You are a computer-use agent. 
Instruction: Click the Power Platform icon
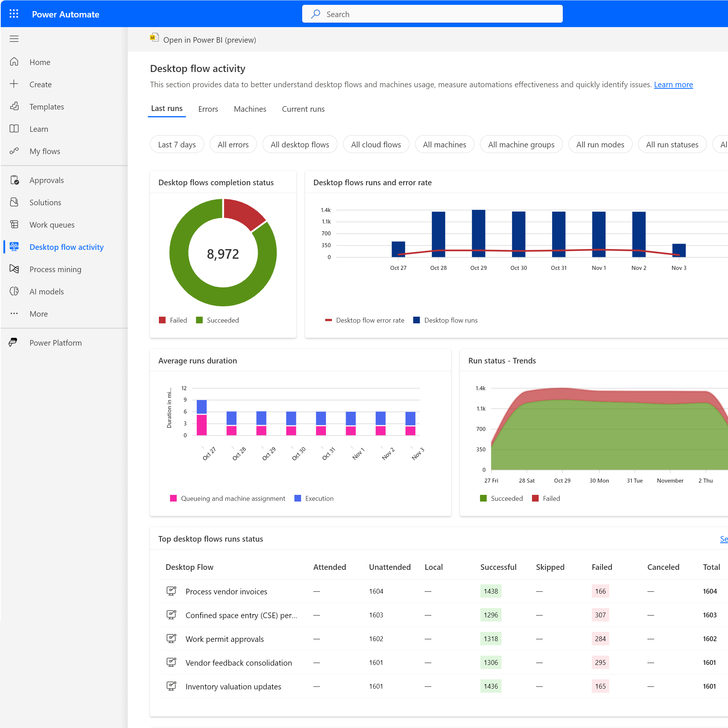[14, 342]
